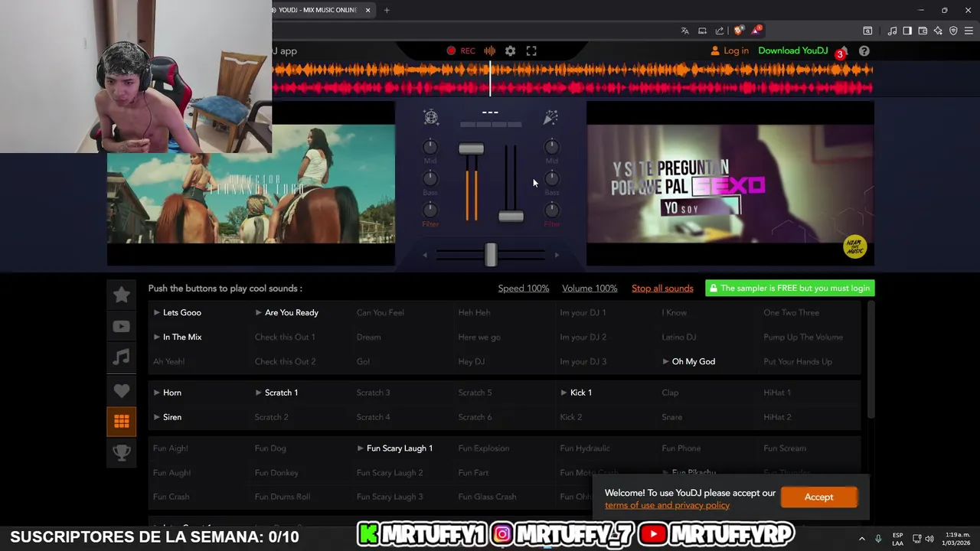Trigger the Fun Scary Laugh 1 sample
Viewport: 980px width, 551px height.
pos(395,448)
